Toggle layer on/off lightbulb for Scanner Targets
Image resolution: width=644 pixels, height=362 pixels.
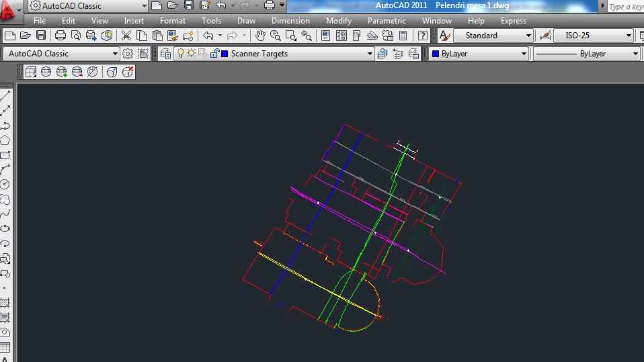(181, 53)
